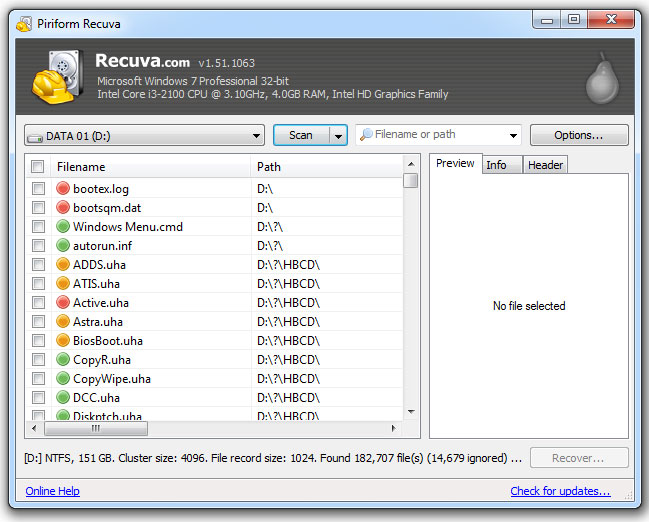Image resolution: width=649 pixels, height=522 pixels.
Task: Sort the list by the Path column header
Action: (x=325, y=167)
